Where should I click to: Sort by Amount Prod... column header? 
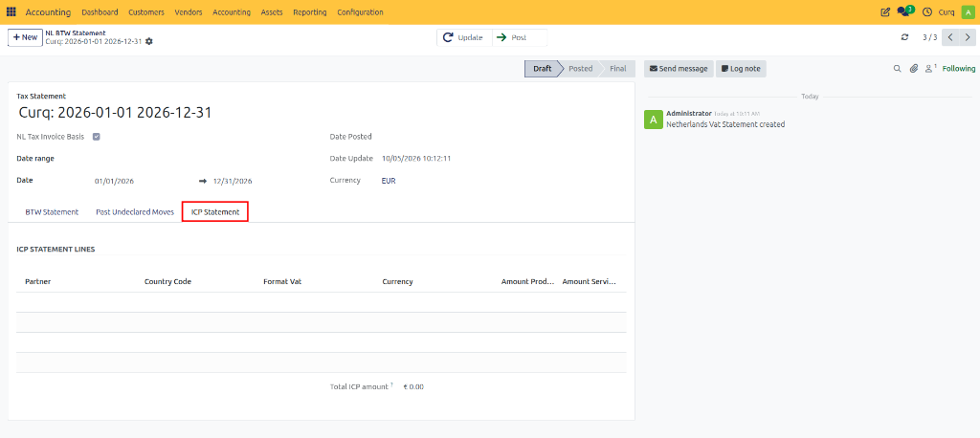coord(527,282)
